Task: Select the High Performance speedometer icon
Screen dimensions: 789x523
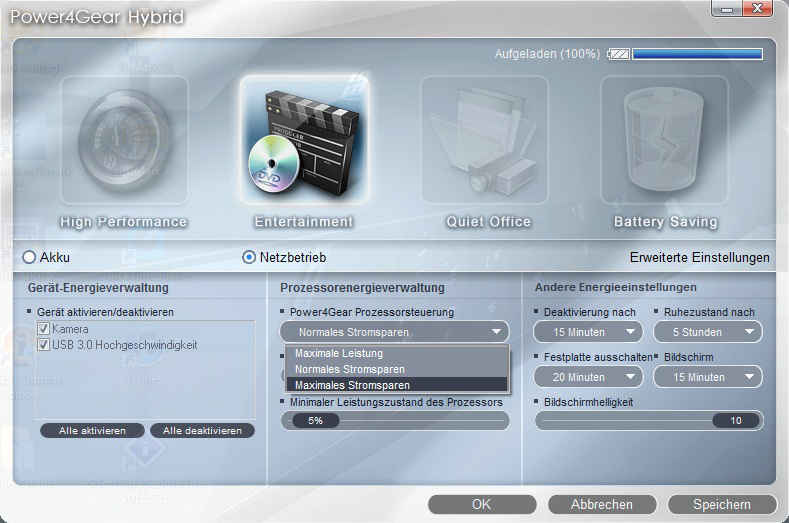Action: point(124,140)
